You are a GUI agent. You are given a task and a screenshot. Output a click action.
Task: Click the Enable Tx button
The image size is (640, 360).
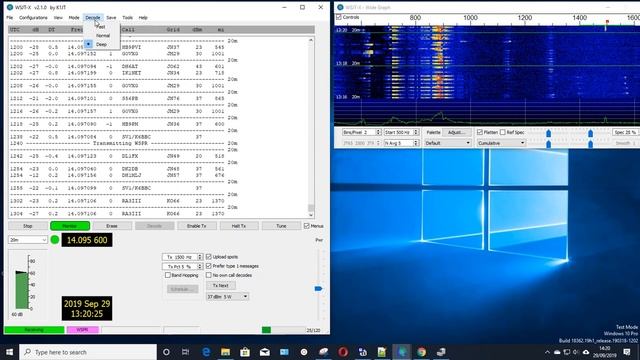[196, 226]
